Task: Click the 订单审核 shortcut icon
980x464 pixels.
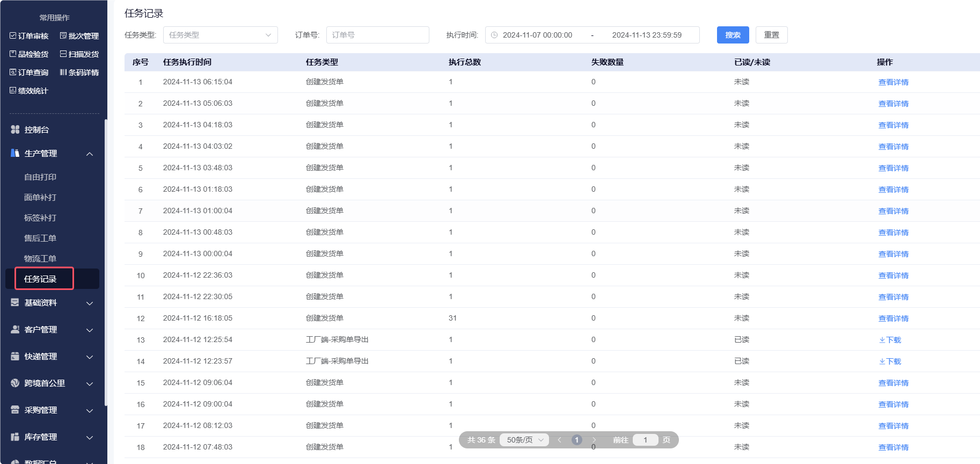Action: pyautogui.click(x=13, y=36)
